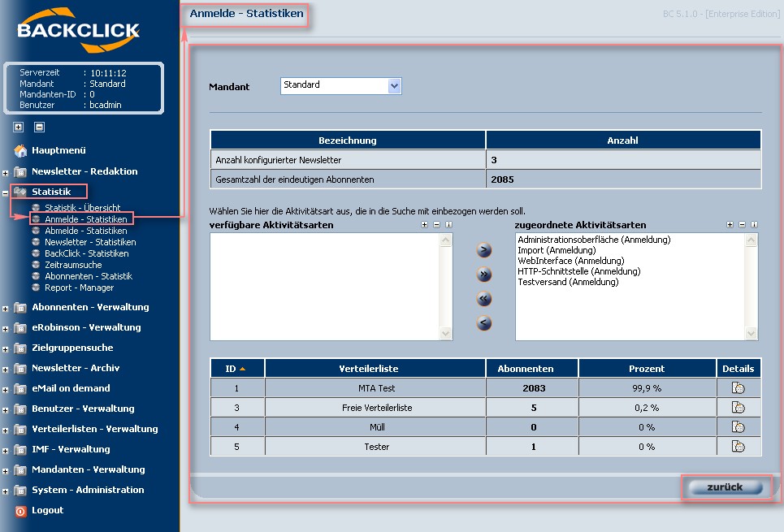Expand Zielgruppensuche node
The width and height of the screenshot is (784, 532).
click(5, 349)
